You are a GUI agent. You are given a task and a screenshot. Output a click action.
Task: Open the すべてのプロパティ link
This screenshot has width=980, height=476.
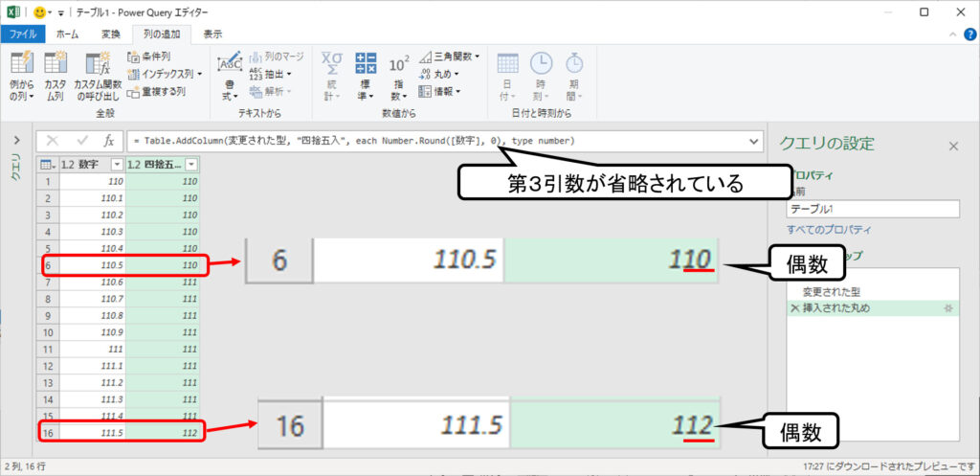(x=829, y=230)
